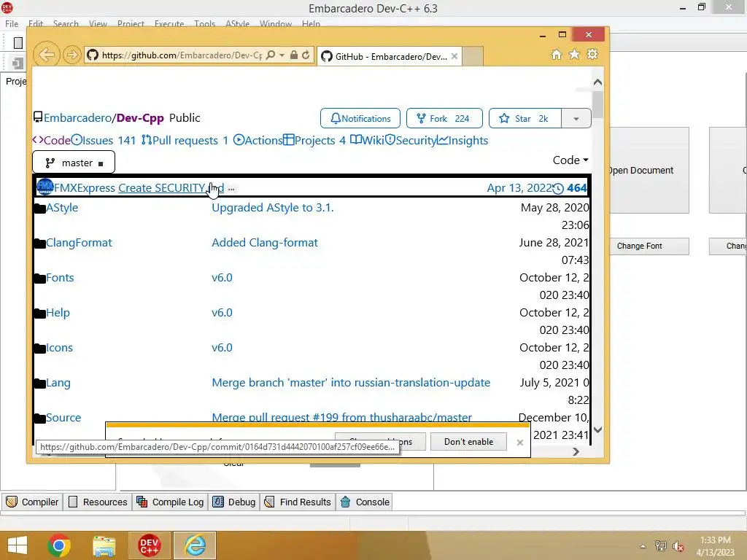Open Favorites star icon in browser
The width and height of the screenshot is (747, 560).
pos(575,54)
